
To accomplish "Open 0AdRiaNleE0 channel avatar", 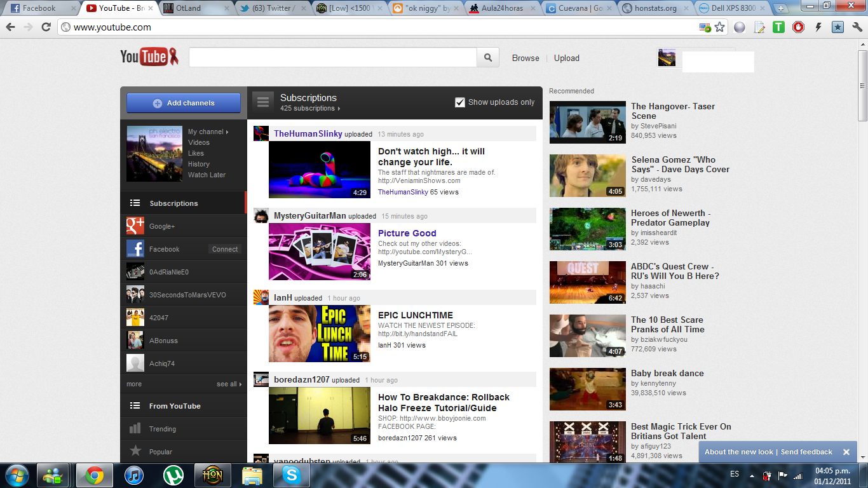I will (x=135, y=272).
